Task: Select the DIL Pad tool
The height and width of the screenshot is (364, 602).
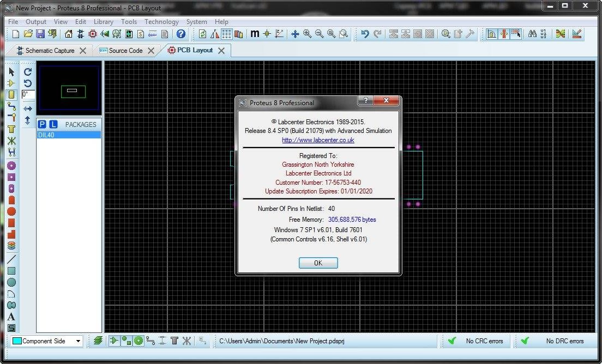Action: [x=11, y=189]
